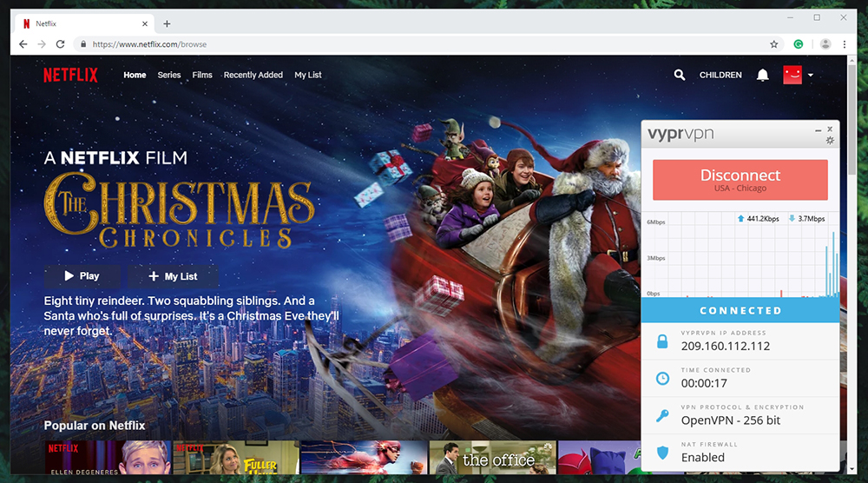Image resolution: width=868 pixels, height=483 pixels.
Task: Open the notifications bell
Action: click(762, 75)
